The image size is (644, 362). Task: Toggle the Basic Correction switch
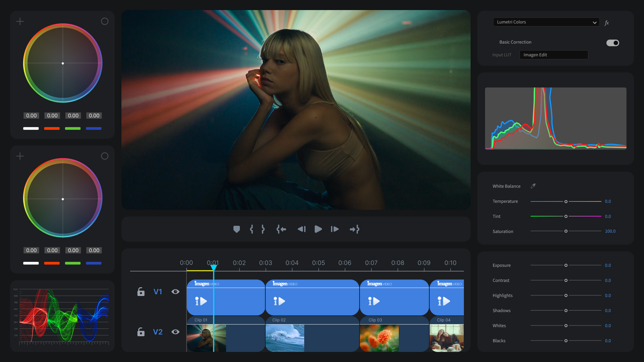click(612, 43)
